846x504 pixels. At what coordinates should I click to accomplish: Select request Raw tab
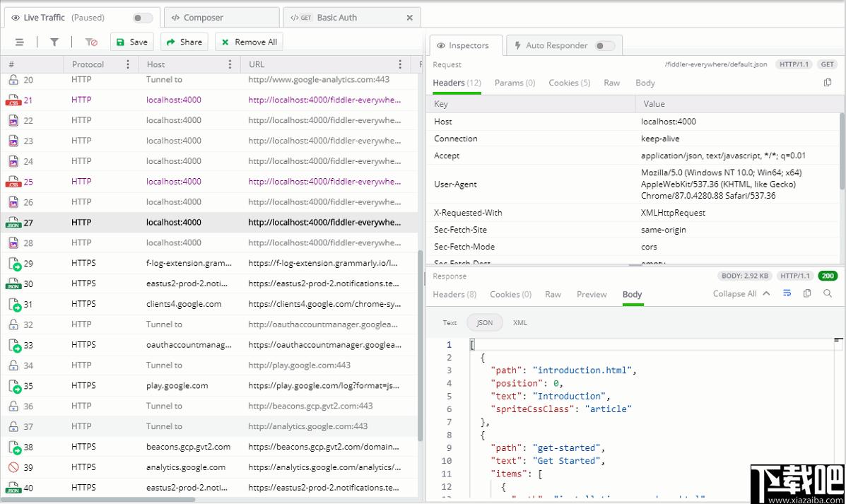(611, 83)
